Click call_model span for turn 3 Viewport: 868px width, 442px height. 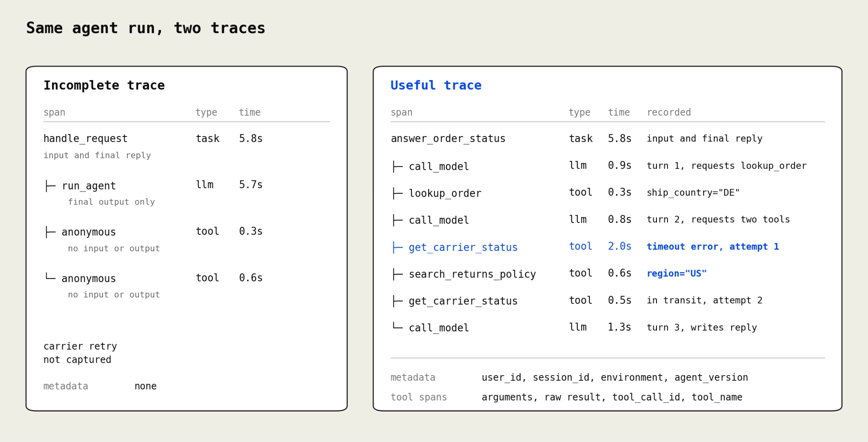[439, 328]
